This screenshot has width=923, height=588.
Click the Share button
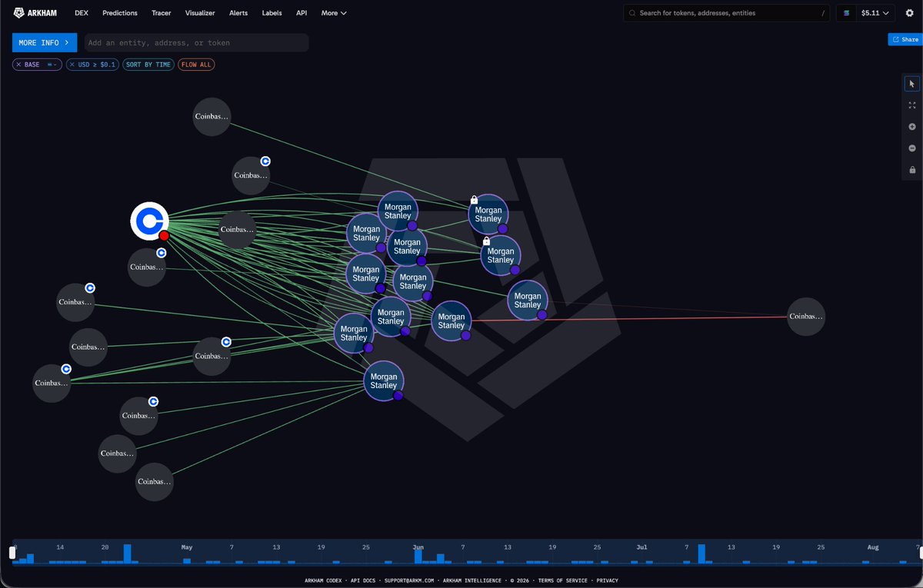click(905, 39)
